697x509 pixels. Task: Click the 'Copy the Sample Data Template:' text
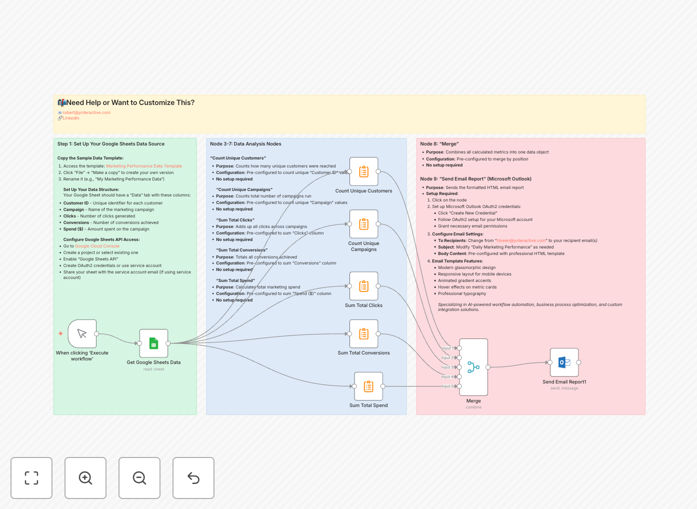90,158
